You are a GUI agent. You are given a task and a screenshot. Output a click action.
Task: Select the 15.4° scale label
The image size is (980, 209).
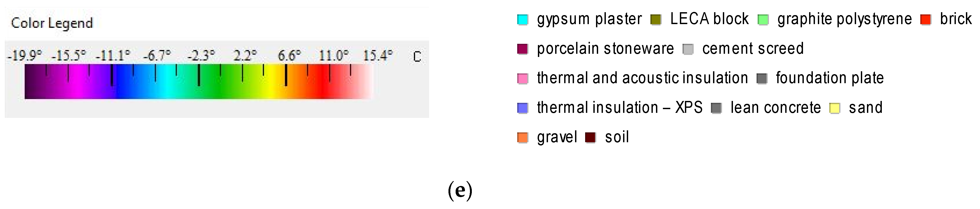coord(377,55)
